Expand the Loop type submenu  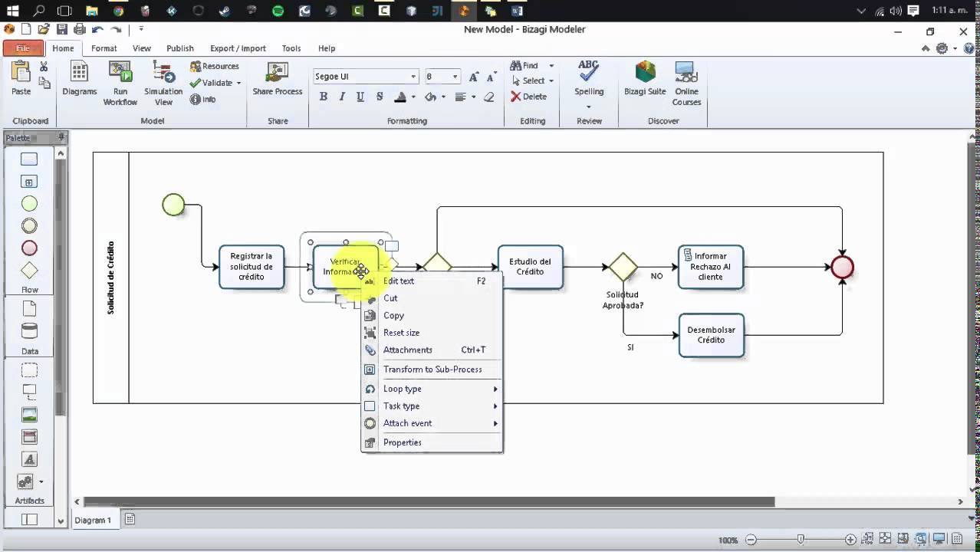432,389
